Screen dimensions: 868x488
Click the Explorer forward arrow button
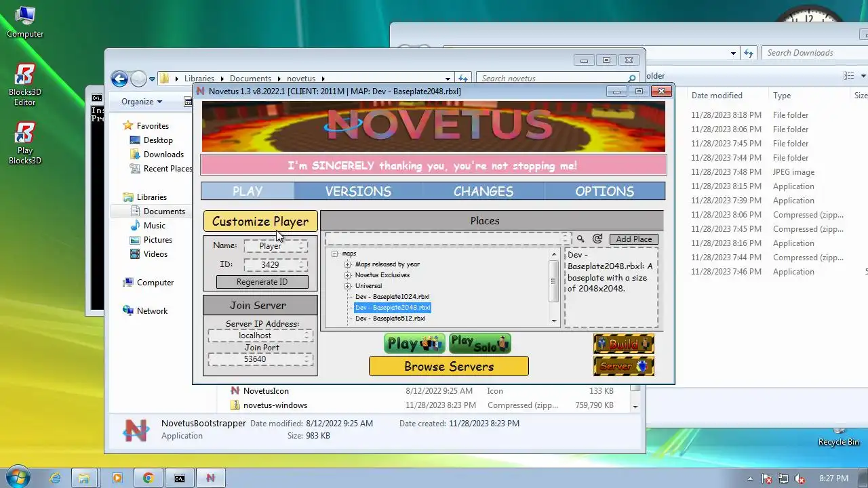coord(138,79)
